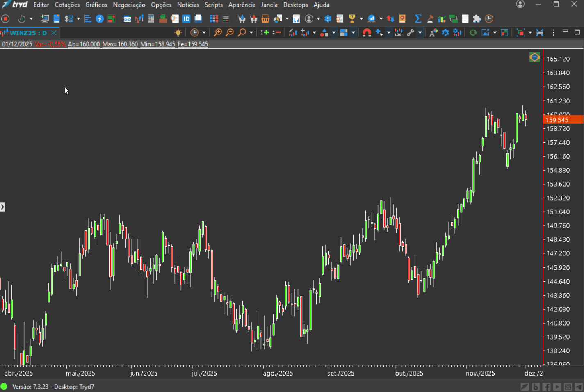Expand the left side panel arrow
Screen dimensions: 584x392
(2, 207)
